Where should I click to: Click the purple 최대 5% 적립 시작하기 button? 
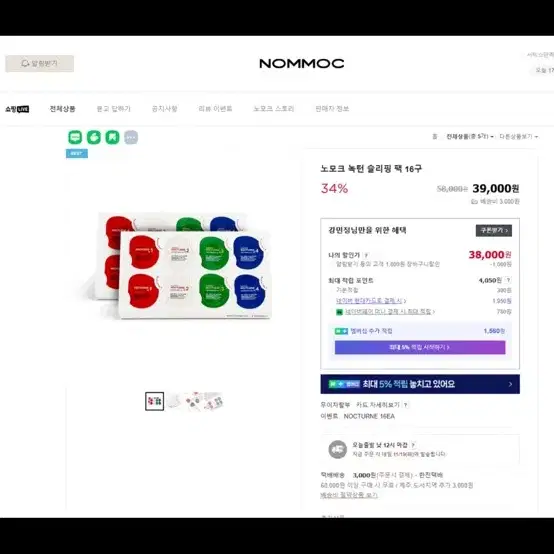point(420,347)
